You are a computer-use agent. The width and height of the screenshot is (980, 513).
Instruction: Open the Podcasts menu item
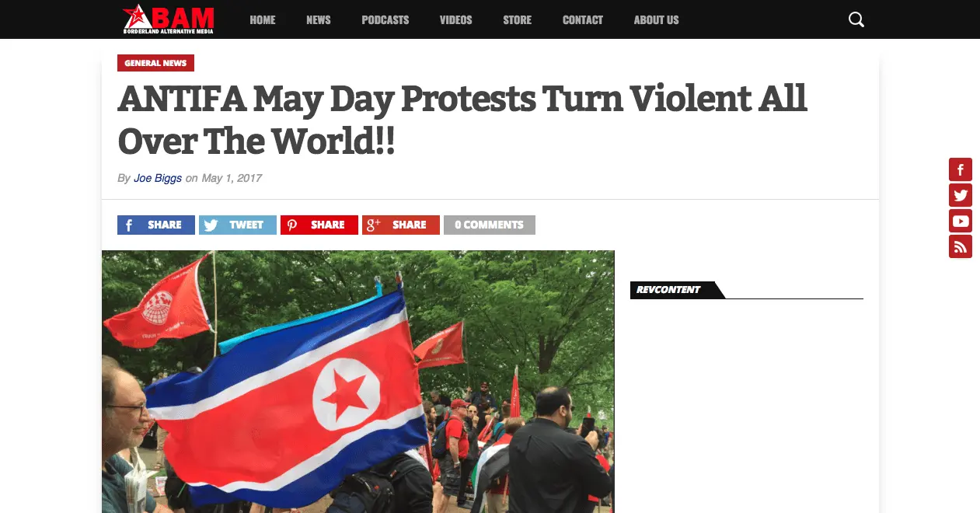coord(385,19)
